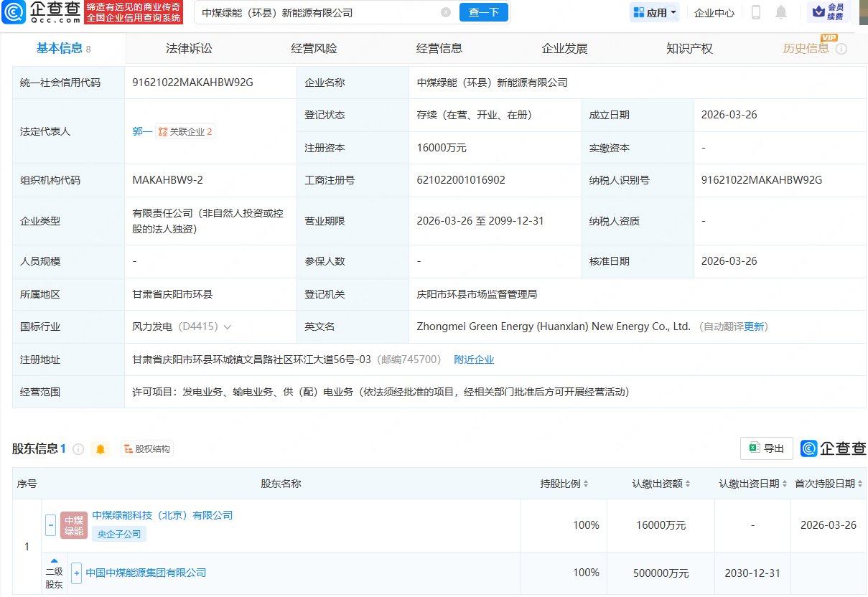Collapse shareholder row using the minus expander
The height and width of the screenshot is (597, 868).
coord(50,525)
